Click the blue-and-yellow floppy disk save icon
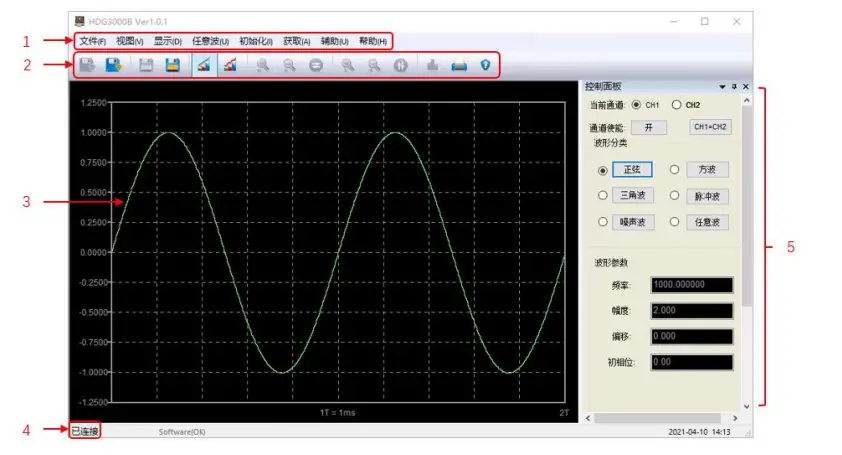842x455 pixels. 172,66
